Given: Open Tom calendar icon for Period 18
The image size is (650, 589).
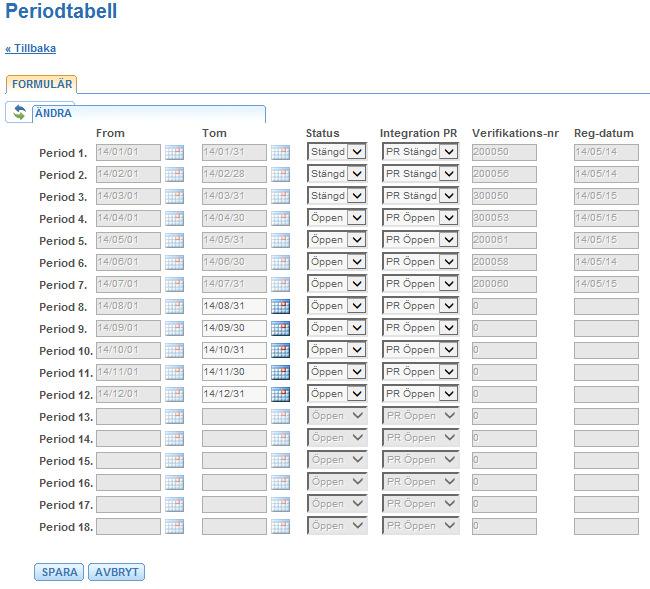Looking at the screenshot, I should point(281,526).
